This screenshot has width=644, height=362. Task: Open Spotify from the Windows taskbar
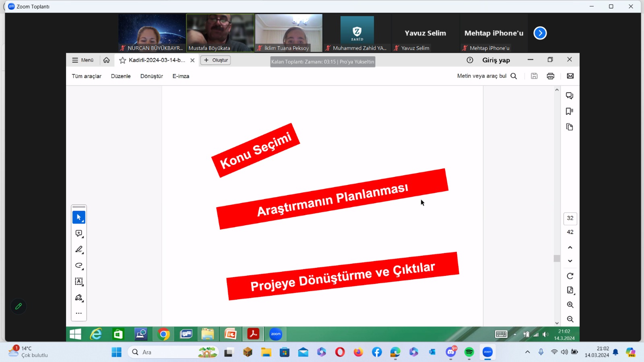[x=469, y=352]
